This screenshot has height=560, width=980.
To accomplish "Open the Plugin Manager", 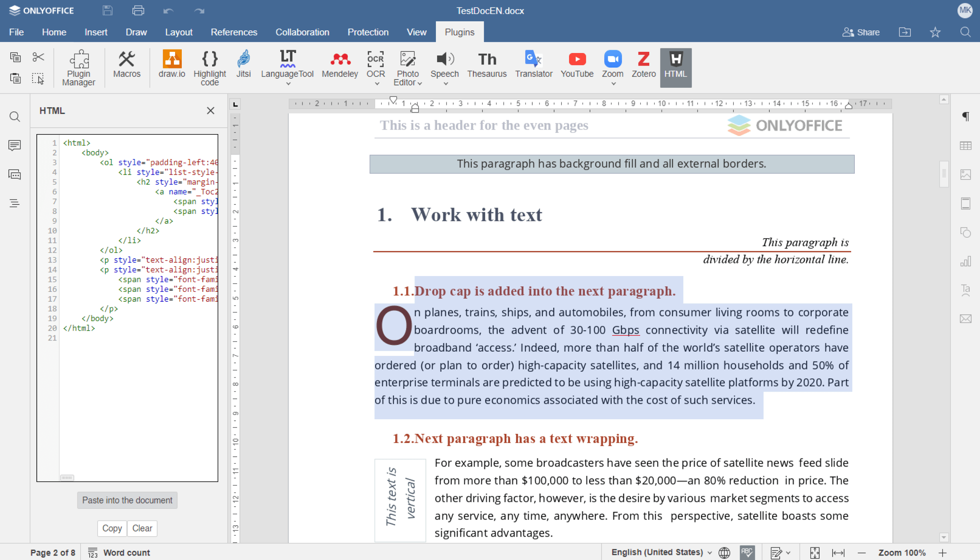I will [x=79, y=68].
